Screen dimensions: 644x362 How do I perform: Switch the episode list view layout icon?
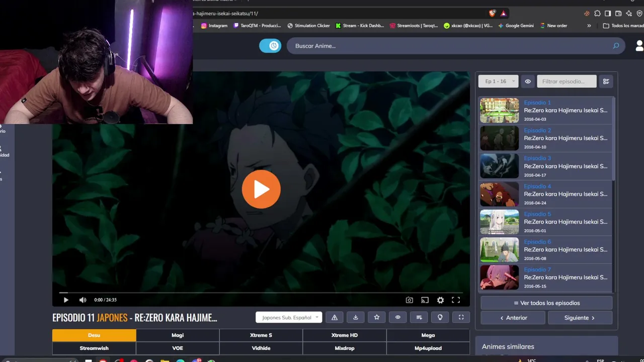pyautogui.click(x=606, y=81)
